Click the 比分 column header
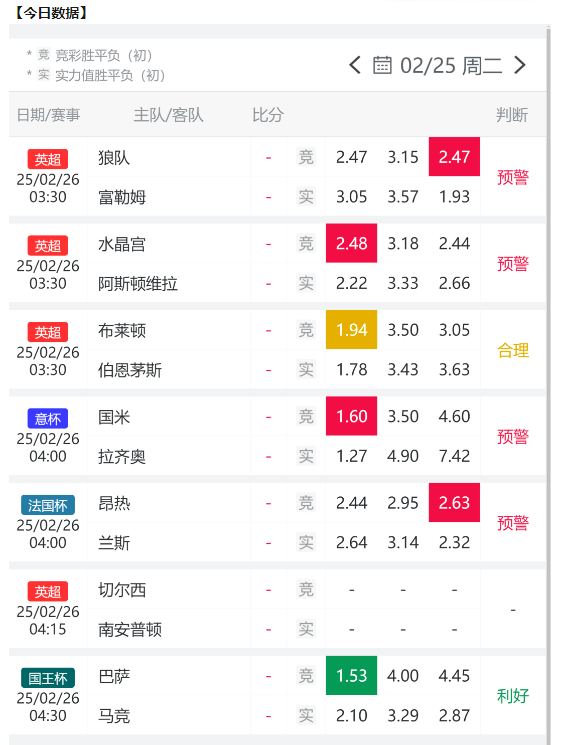Image resolution: width=562 pixels, height=745 pixels. tap(268, 115)
